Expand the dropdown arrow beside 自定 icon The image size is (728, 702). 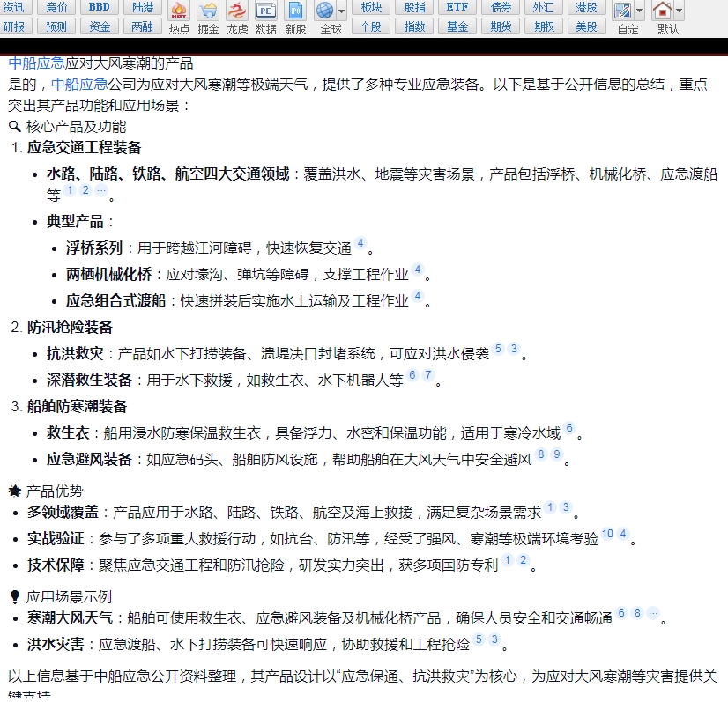coord(640,11)
